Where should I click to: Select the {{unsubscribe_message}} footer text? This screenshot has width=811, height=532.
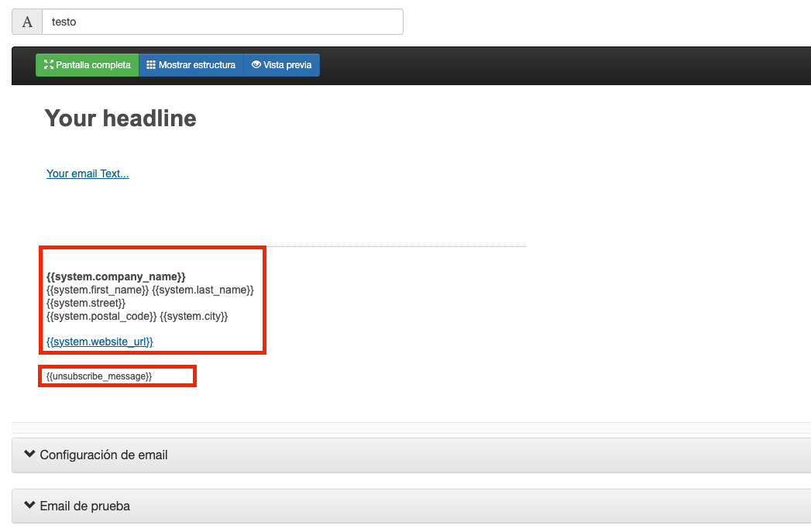pos(99,376)
